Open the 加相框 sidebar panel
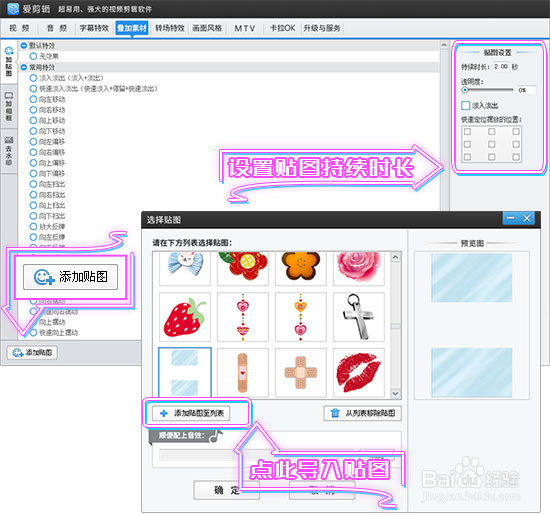The width and height of the screenshot is (550, 515). [9, 107]
